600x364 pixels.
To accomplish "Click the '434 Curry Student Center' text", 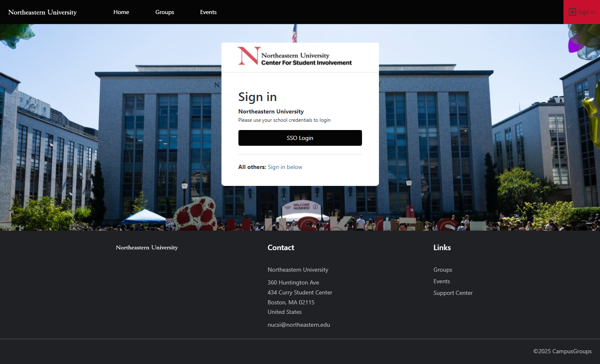I will 300,292.
